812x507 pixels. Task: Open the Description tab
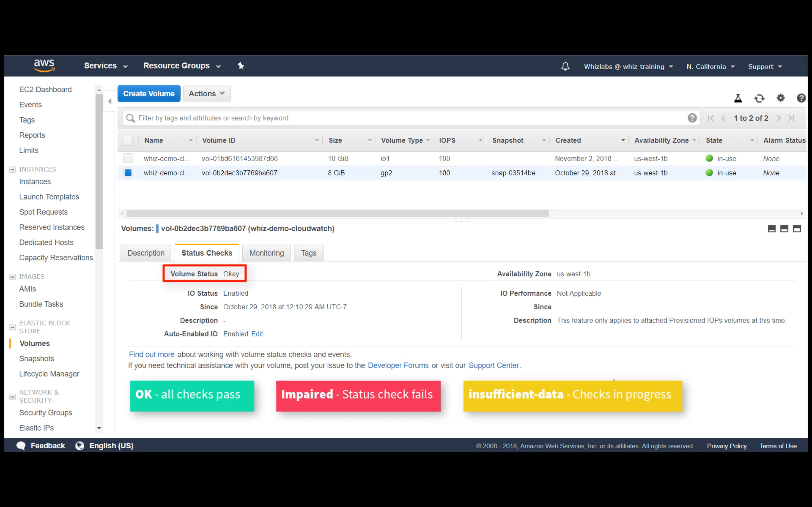(x=146, y=253)
